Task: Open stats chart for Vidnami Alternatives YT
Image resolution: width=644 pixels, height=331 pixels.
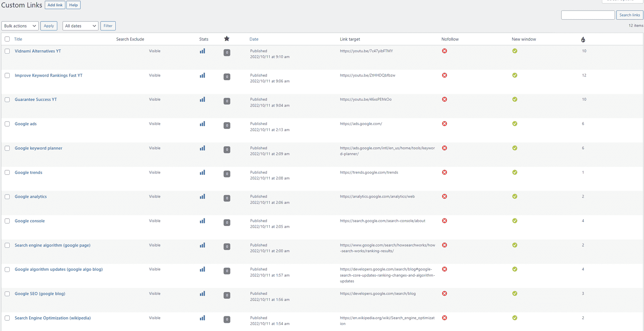Action: pos(202,51)
